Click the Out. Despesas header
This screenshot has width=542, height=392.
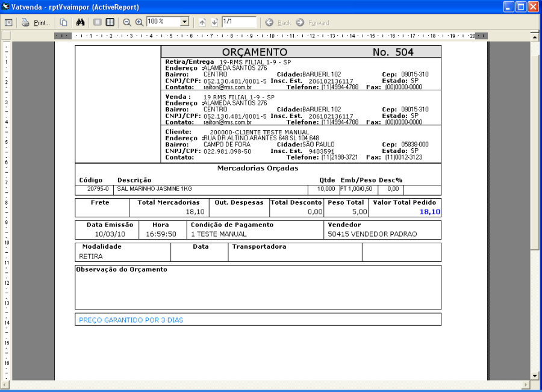tap(239, 202)
